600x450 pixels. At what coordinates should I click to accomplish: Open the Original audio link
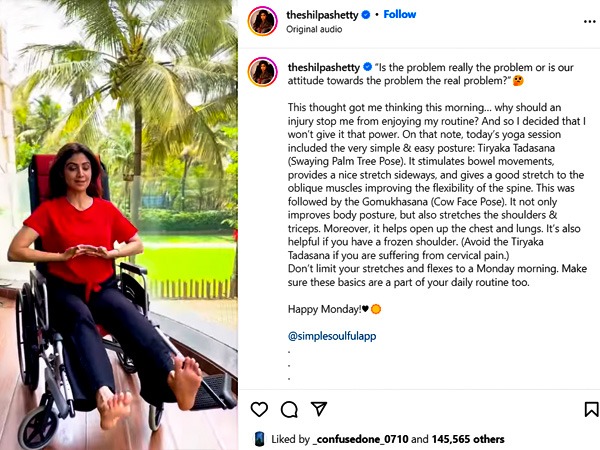(314, 29)
